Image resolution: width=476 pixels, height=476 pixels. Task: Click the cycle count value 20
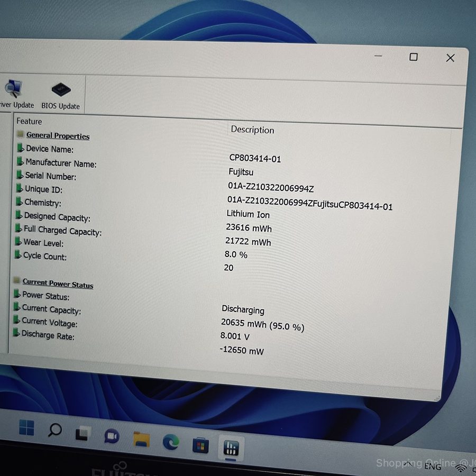tap(228, 268)
